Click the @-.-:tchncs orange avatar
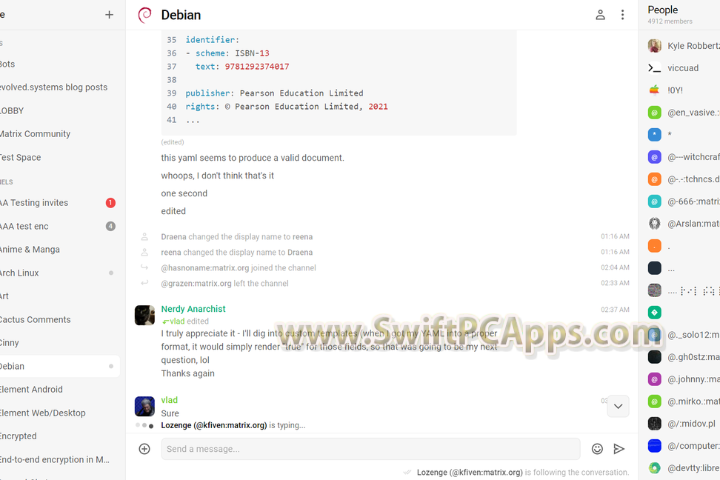The height and width of the screenshot is (480, 720). [x=654, y=179]
